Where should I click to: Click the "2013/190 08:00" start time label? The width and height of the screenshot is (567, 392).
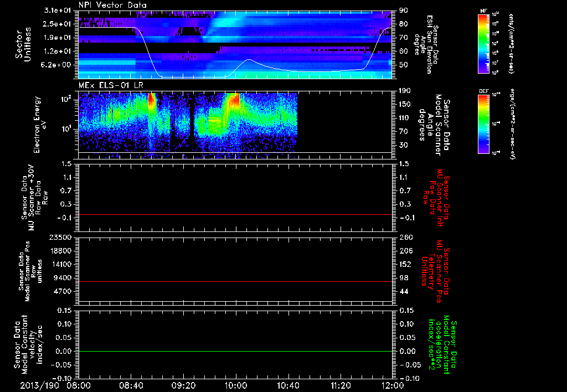point(56,385)
